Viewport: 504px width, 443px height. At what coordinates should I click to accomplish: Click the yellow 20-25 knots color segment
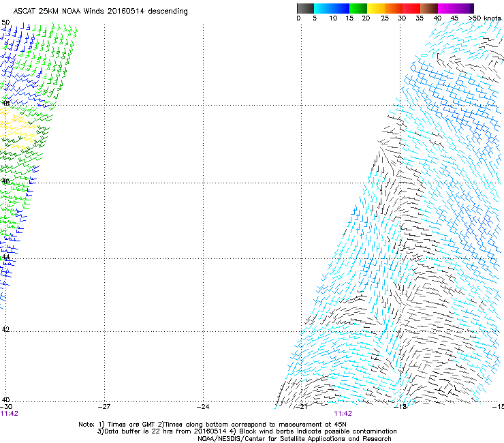[x=376, y=8]
